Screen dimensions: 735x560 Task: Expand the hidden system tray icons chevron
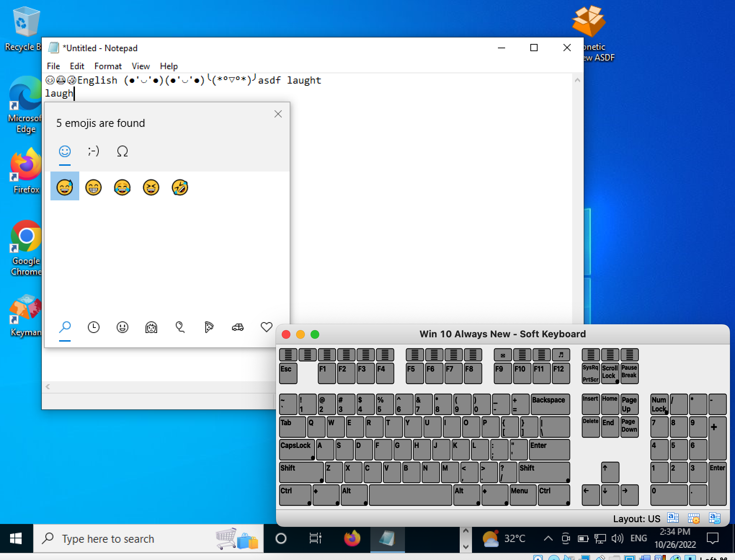(x=548, y=538)
